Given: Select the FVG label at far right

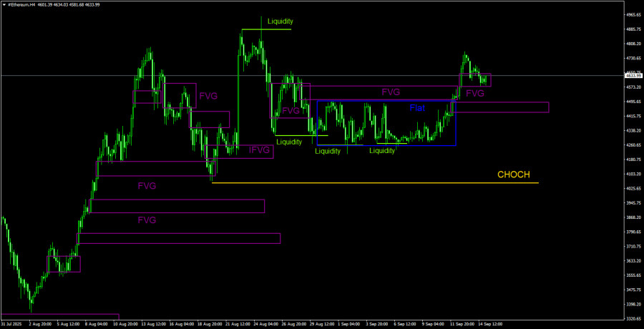Looking at the screenshot, I should [x=475, y=93].
